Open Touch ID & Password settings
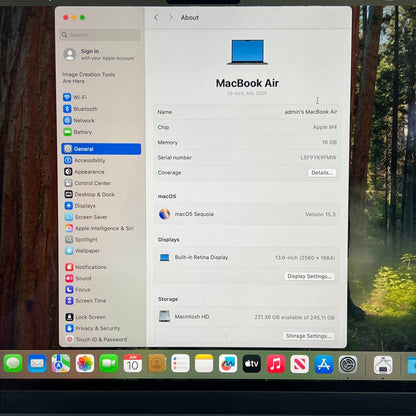416x416 pixels. (96, 339)
